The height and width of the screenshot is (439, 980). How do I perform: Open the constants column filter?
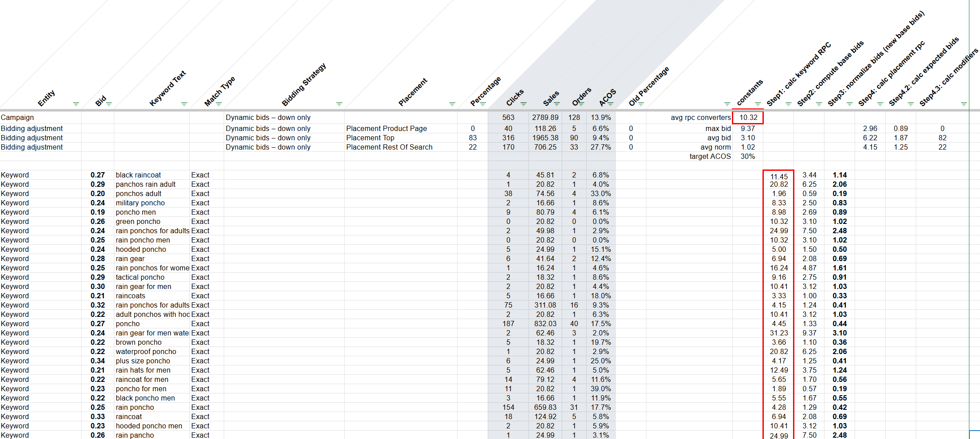758,104
